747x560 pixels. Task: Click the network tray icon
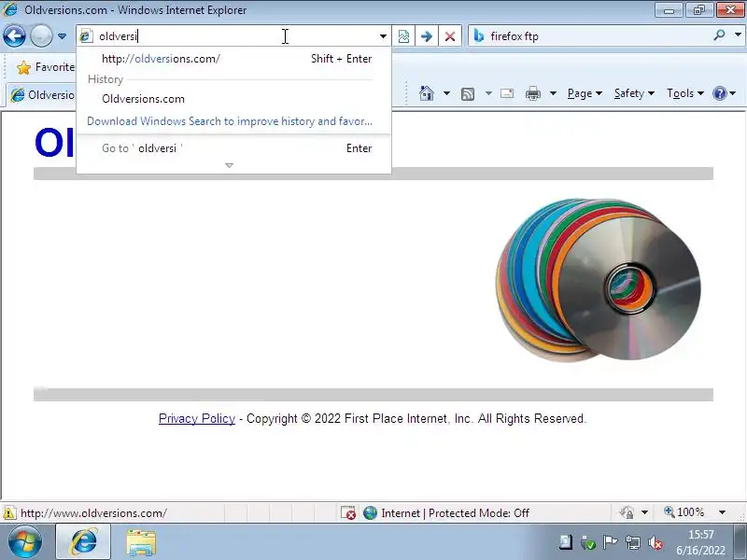click(633, 542)
